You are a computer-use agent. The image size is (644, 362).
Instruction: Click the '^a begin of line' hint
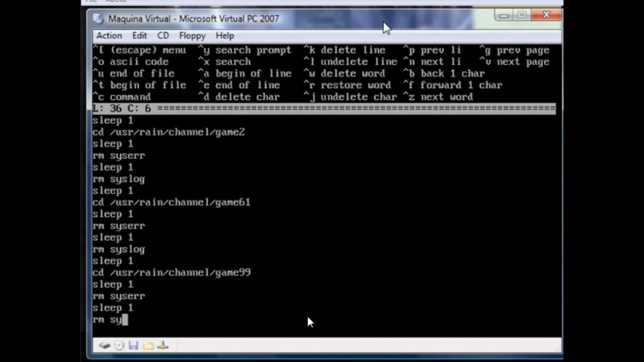[x=245, y=73]
